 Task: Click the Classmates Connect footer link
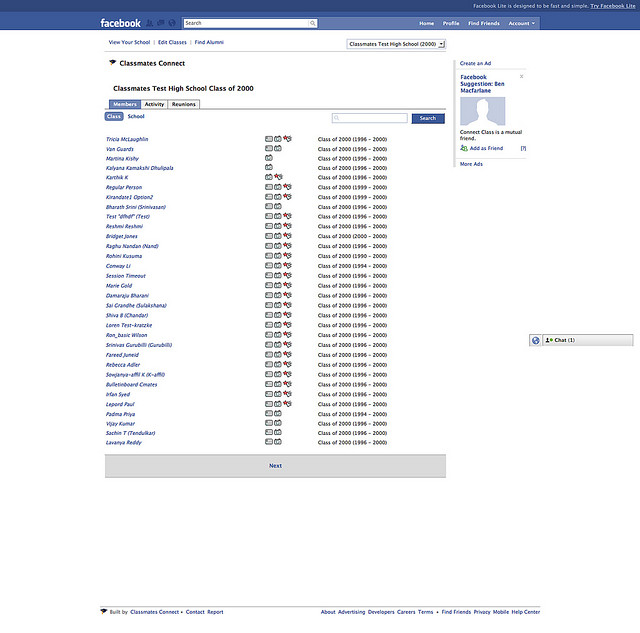point(155,612)
